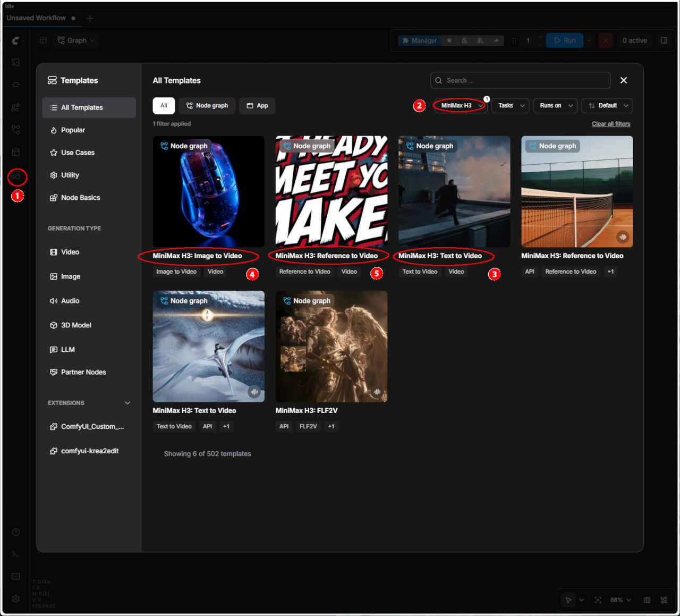680x616 pixels.
Task: Toggle link visibility icon
Action: [664, 600]
